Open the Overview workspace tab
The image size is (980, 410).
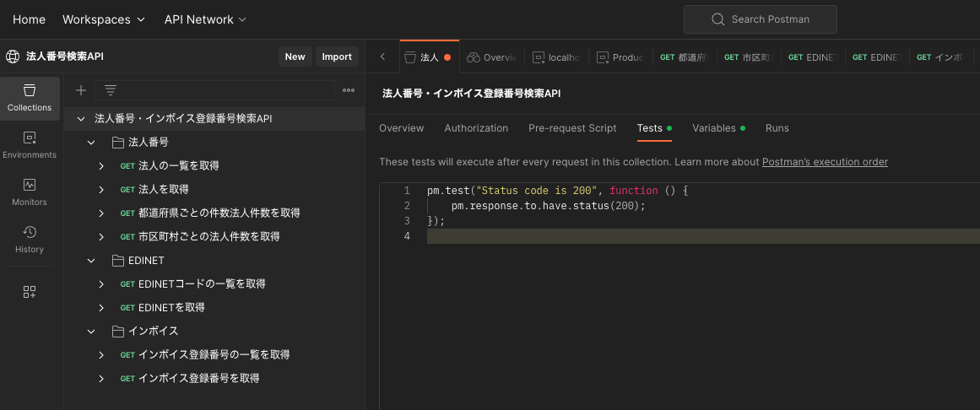click(492, 57)
